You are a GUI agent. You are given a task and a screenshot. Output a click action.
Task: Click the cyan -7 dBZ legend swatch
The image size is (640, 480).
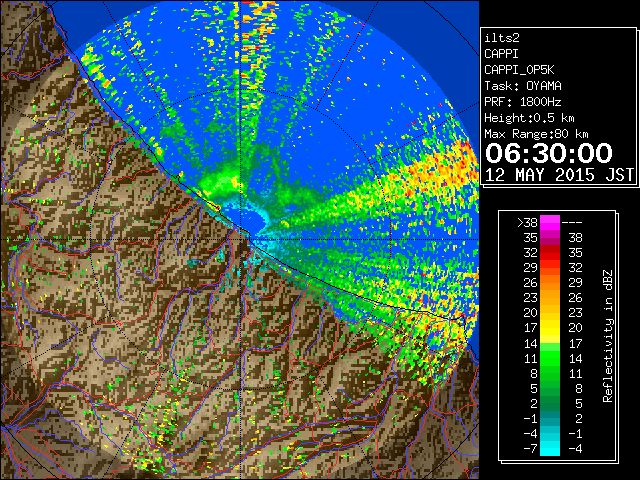click(x=550, y=448)
